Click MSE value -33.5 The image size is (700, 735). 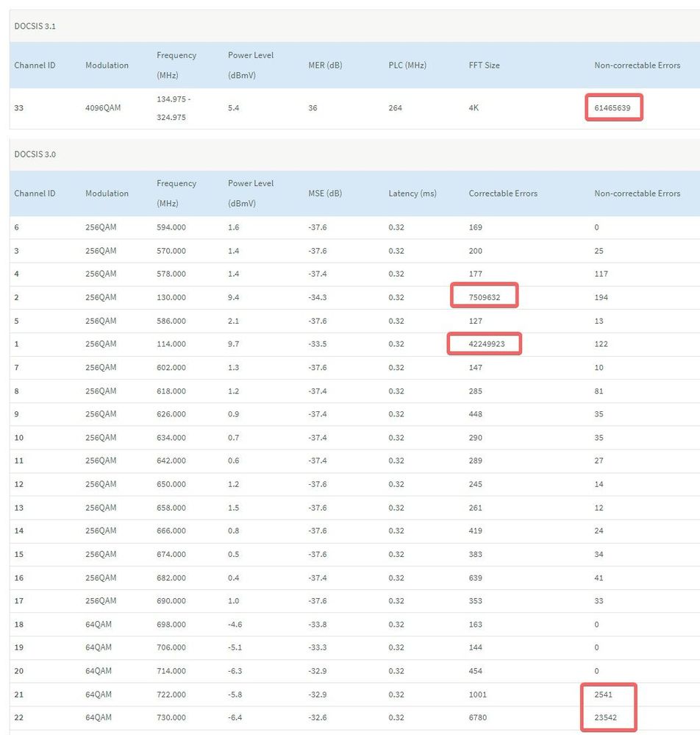[317, 344]
